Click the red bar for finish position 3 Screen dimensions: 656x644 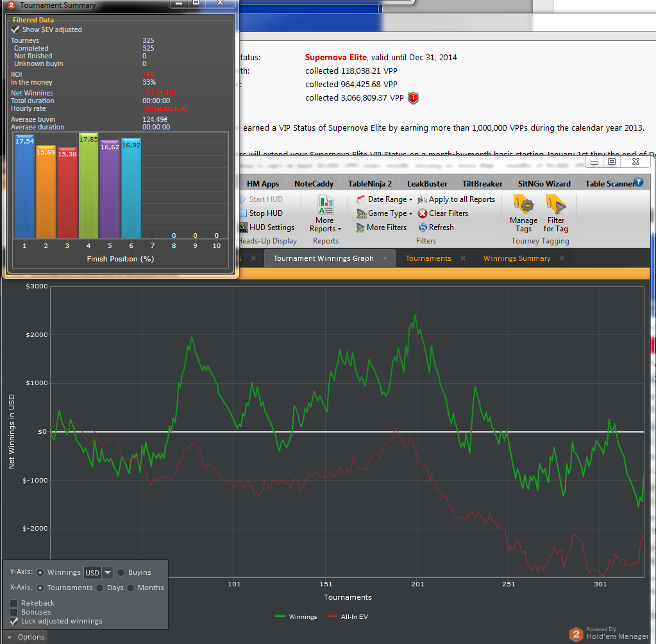tap(67, 193)
